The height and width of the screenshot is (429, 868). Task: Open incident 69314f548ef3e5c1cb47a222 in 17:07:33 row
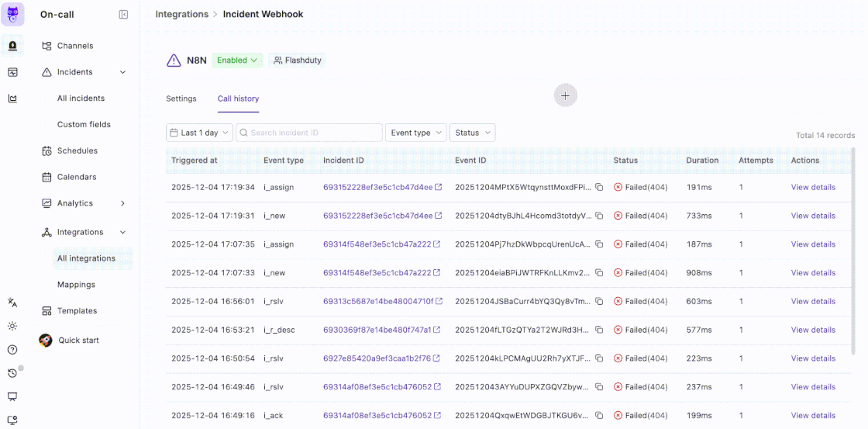(377, 273)
